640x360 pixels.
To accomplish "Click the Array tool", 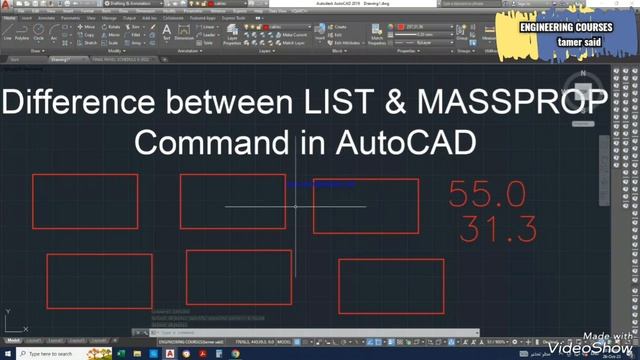I will 133,43.
